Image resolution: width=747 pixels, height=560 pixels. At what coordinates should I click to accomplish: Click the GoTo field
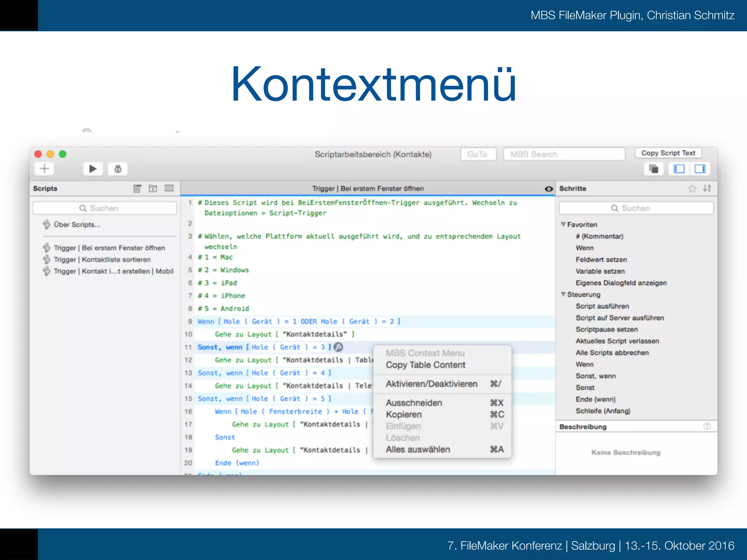coord(478,154)
